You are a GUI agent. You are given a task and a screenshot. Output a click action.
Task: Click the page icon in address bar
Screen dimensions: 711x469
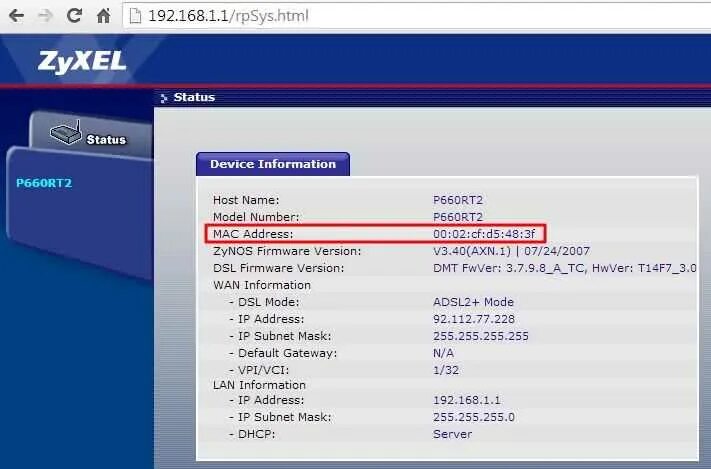pyautogui.click(x=135, y=16)
